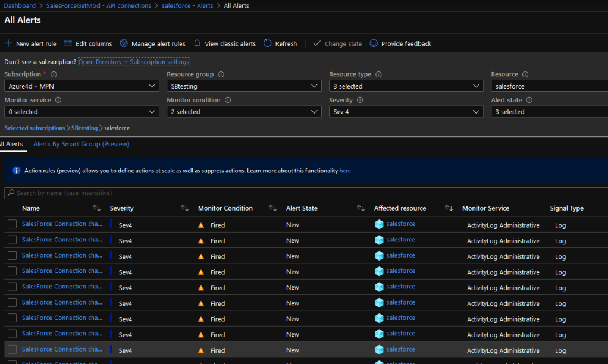This screenshot has width=608, height=364.
Task: Sort alerts by the Severity column arrows
Action: click(x=184, y=208)
